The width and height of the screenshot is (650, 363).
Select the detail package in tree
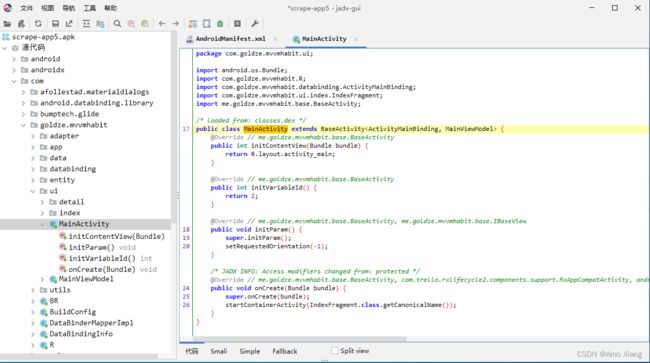(x=71, y=202)
